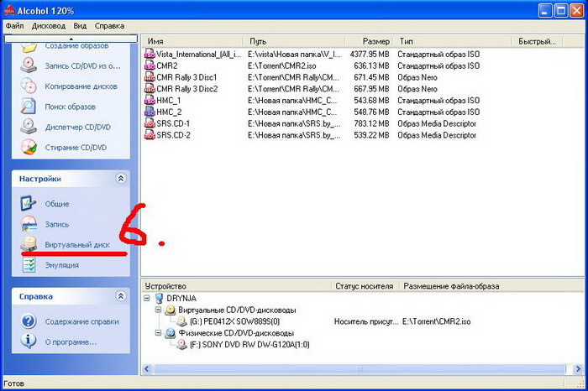Click the CMR2 image file icon
588x391 pixels.
click(150, 66)
